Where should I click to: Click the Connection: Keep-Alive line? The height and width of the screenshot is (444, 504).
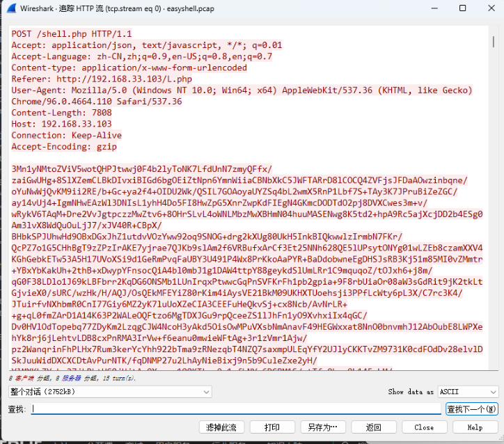(67, 135)
